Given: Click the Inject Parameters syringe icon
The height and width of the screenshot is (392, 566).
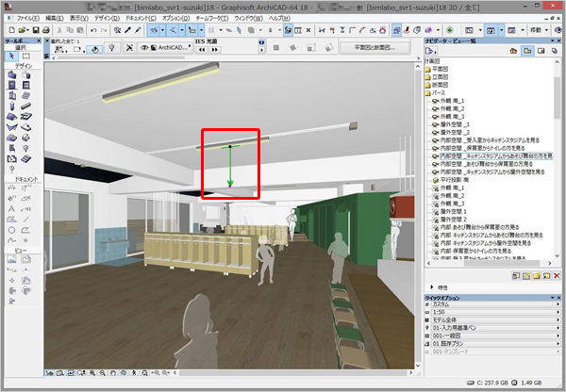Looking at the screenshot, I should click(138, 30).
